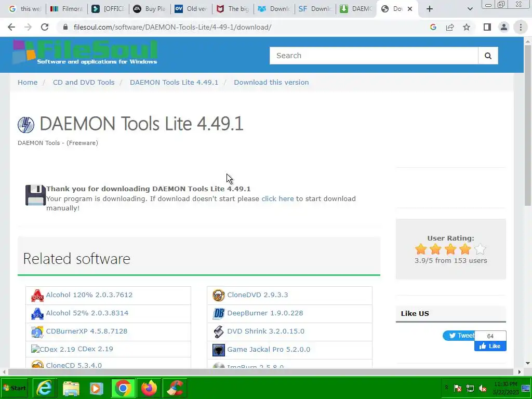532x399 pixels.
Task: Reload the current page
Action: click(x=45, y=27)
